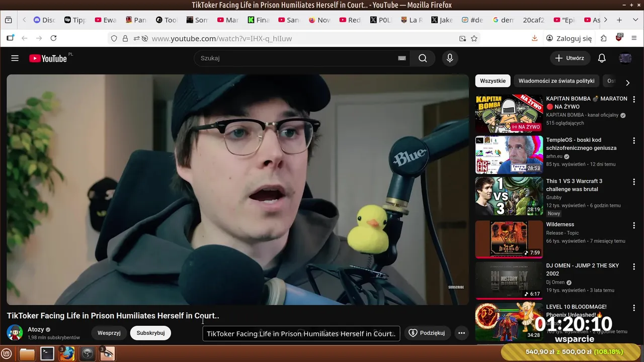Image resolution: width=644 pixels, height=362 pixels.
Task: Open Firefox sidebar toggle icon
Action: pyautogui.click(x=10, y=38)
